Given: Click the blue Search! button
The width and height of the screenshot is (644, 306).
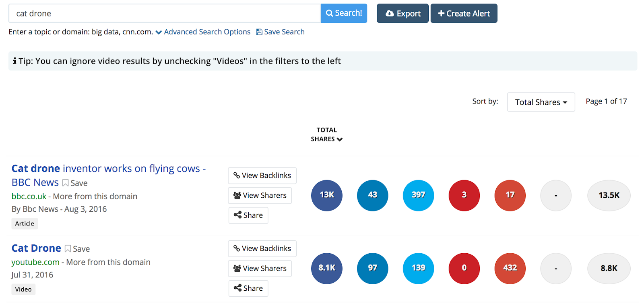Looking at the screenshot, I should 344,13.
